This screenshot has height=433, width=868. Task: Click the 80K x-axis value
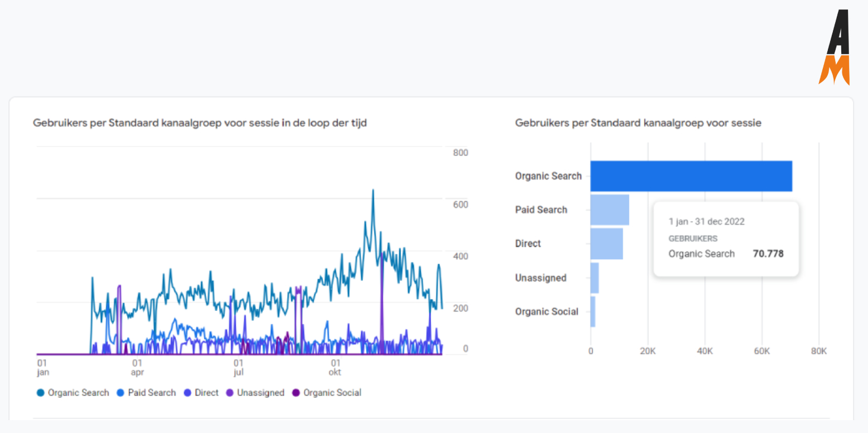click(x=818, y=352)
